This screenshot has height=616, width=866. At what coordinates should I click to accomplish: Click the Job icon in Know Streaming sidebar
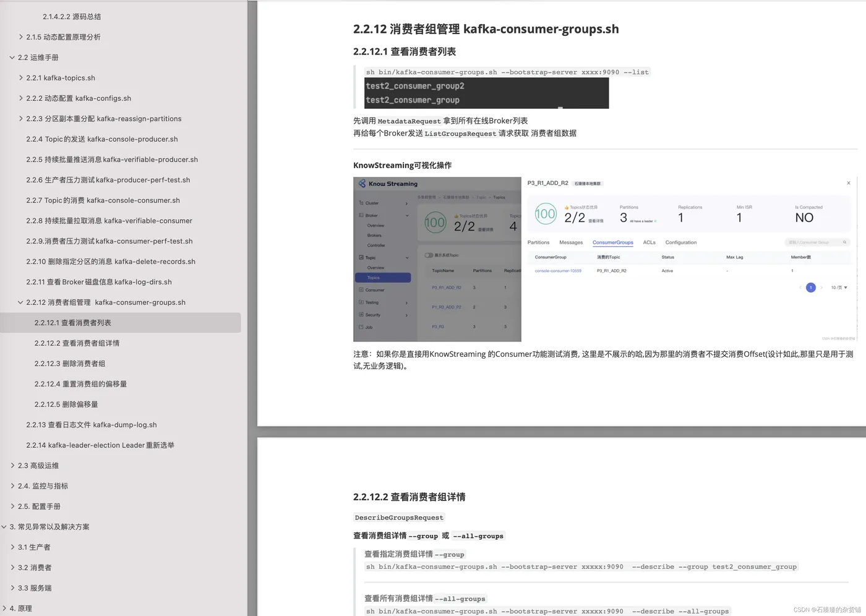[361, 327]
